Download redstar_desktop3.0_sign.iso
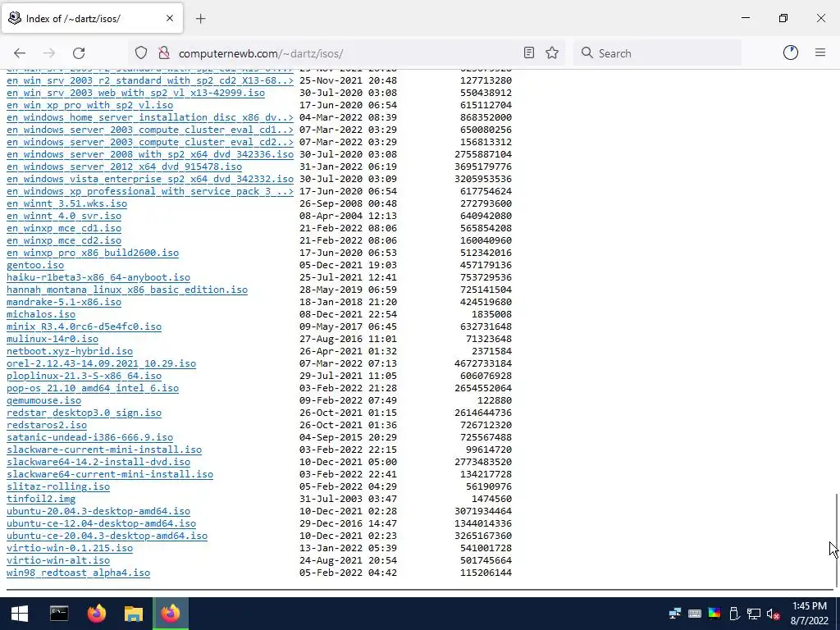The height and width of the screenshot is (630, 840). tap(84, 413)
